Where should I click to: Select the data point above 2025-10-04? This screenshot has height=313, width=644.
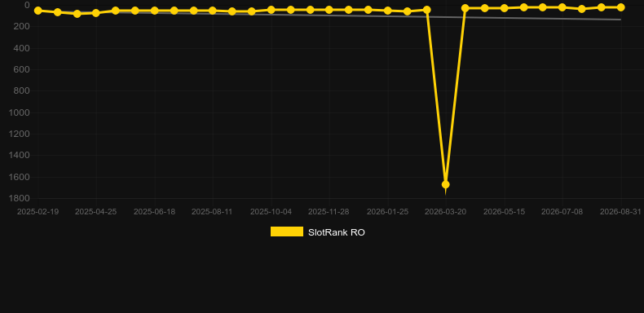[x=271, y=10]
